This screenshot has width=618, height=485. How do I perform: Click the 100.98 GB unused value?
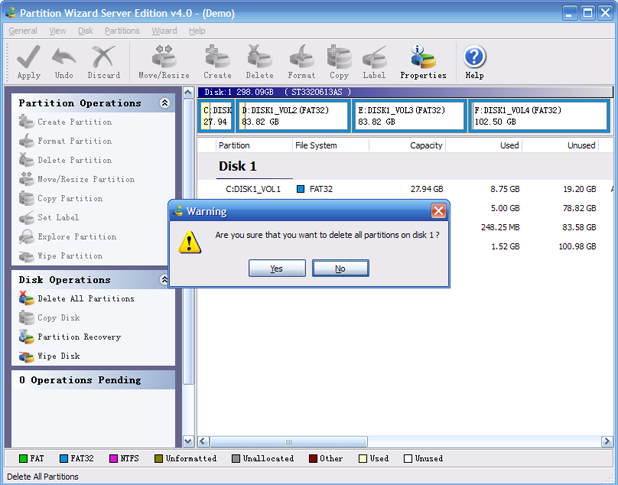click(577, 247)
